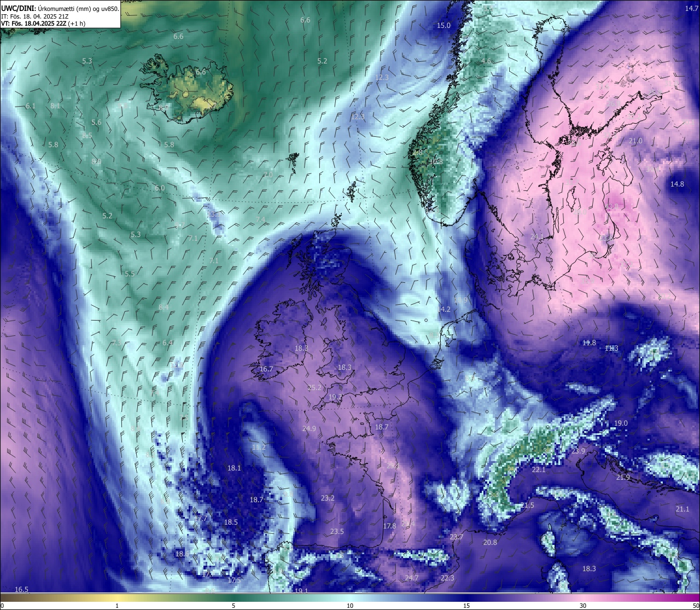Click the 19.0 value over the Balkans
The image size is (700, 610).
(621, 423)
